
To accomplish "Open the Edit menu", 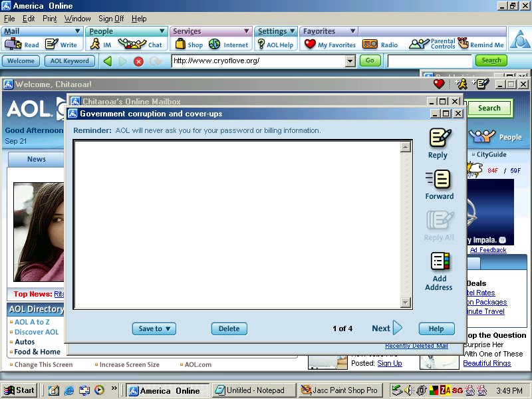I will (29, 19).
